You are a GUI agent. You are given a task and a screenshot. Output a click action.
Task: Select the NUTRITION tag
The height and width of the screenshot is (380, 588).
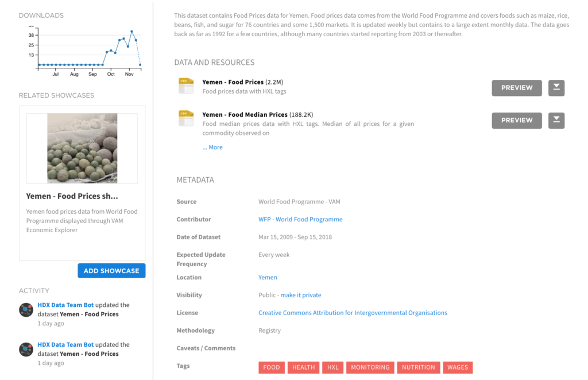(418, 367)
